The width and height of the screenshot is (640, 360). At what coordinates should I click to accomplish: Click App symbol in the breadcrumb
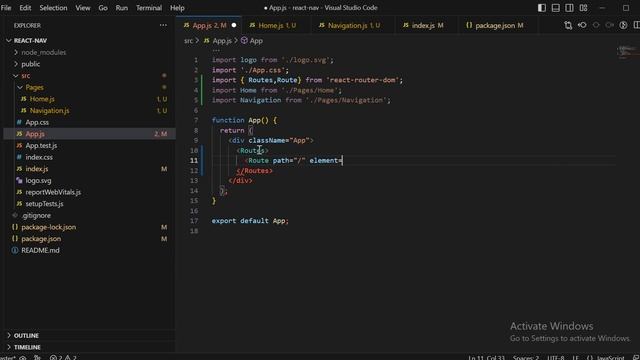[252, 41]
